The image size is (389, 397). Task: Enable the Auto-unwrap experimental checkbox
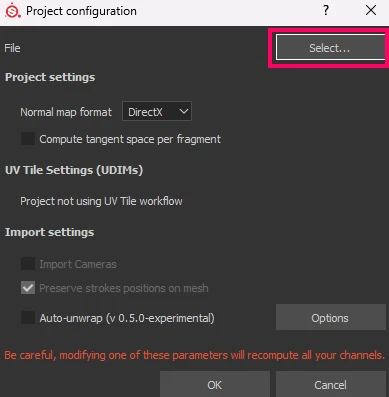28,318
